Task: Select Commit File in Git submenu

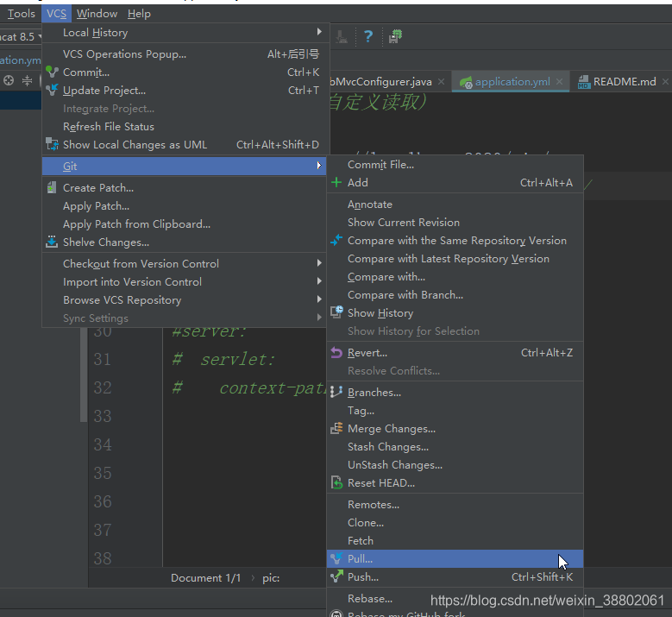Action: 455,165
